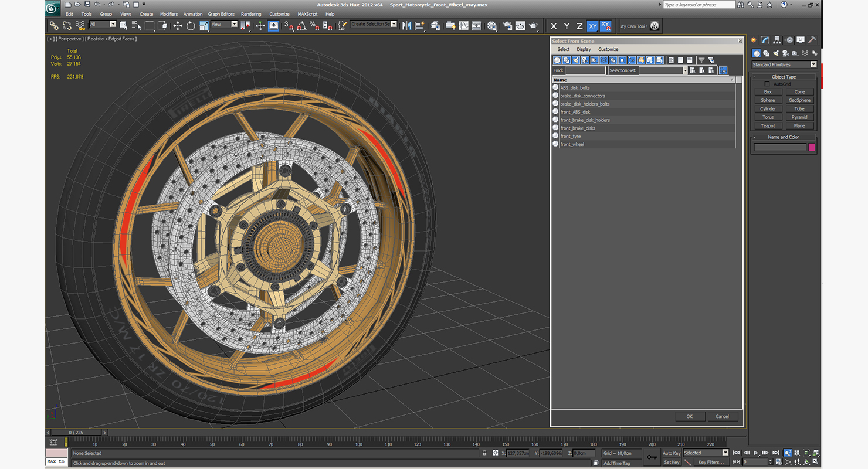The height and width of the screenshot is (469, 868).
Task: Click the Torus primitive button
Action: click(768, 117)
